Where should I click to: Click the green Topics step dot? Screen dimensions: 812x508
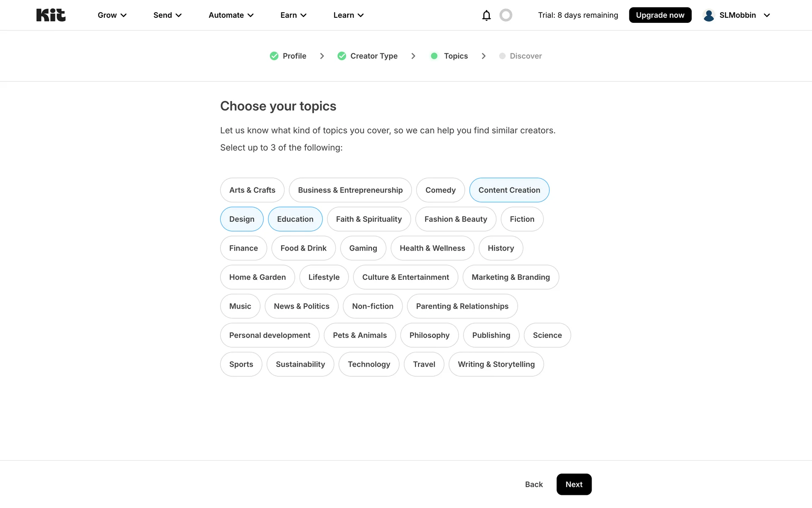coord(434,56)
